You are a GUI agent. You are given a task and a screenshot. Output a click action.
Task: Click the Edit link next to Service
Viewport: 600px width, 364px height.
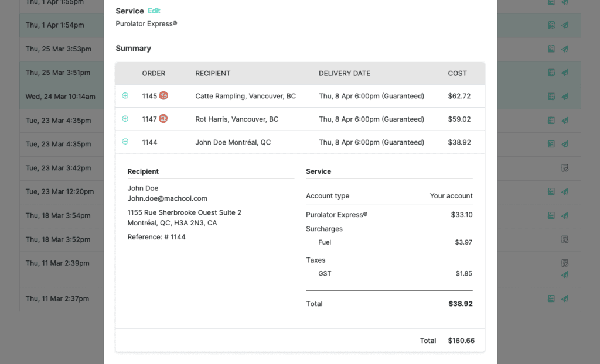coord(154,11)
